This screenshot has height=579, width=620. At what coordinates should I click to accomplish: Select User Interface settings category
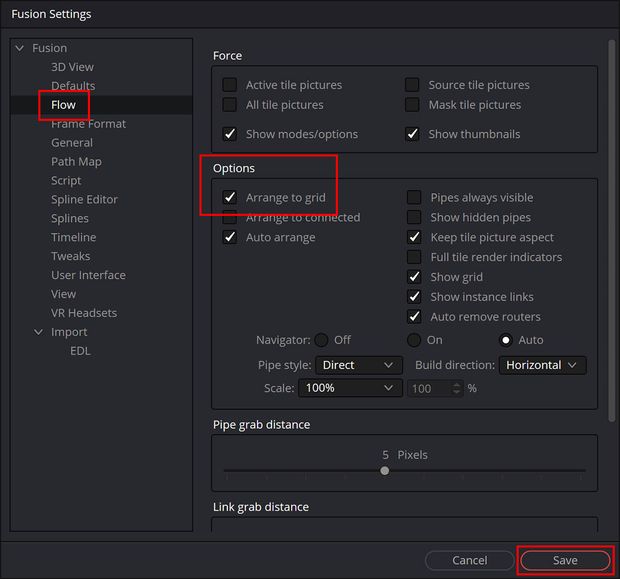click(88, 275)
